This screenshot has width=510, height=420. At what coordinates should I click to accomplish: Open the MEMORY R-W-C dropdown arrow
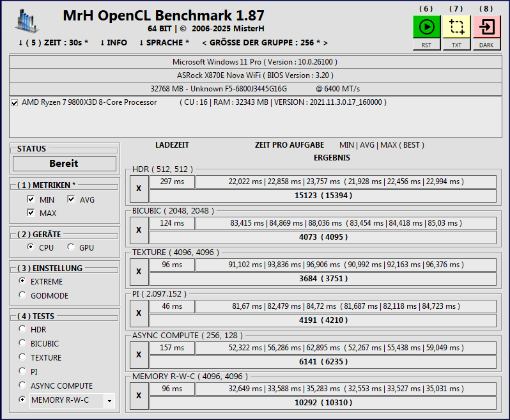point(109,401)
